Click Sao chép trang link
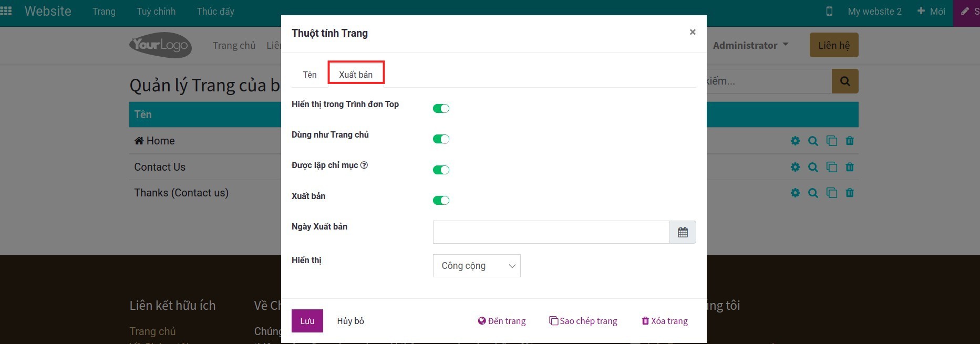Image resolution: width=980 pixels, height=344 pixels. [583, 321]
